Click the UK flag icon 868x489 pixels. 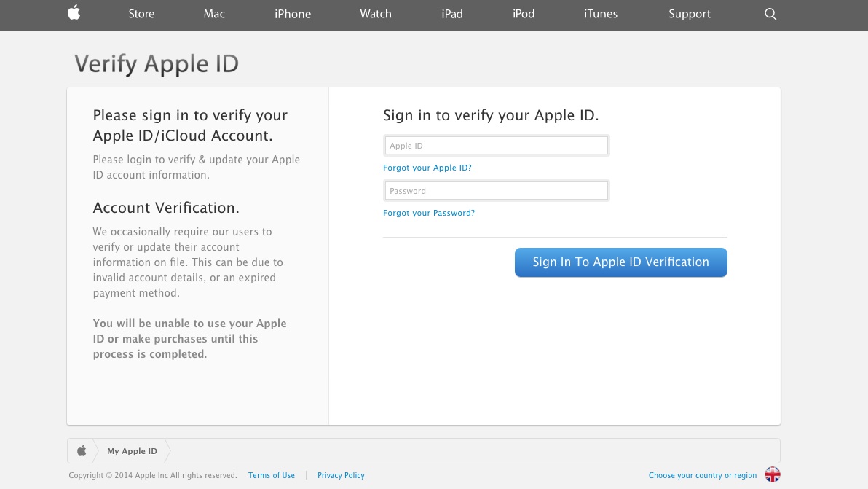[773, 475]
